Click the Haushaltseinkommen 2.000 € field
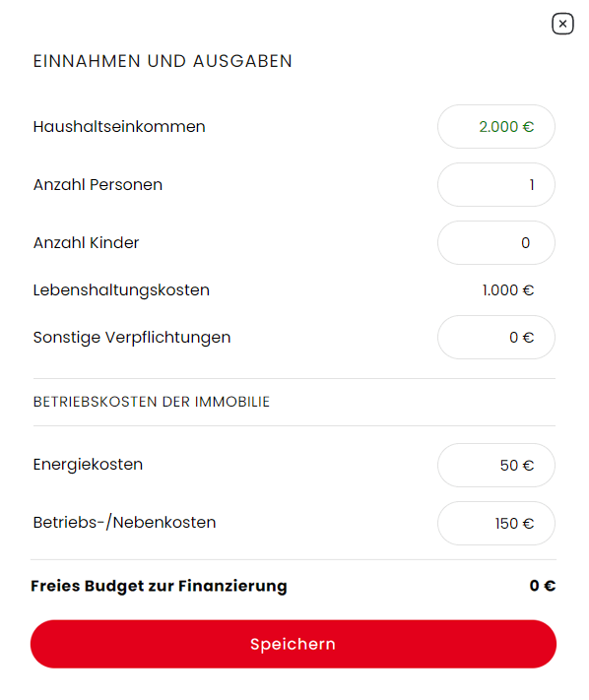Screen dimensions: 589x700 point(496,127)
